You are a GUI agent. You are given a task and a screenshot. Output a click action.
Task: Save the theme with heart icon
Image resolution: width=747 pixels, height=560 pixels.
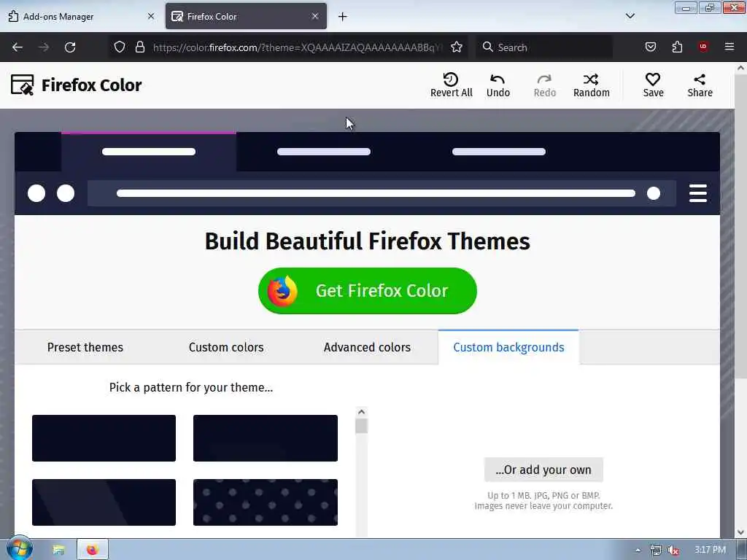(653, 85)
